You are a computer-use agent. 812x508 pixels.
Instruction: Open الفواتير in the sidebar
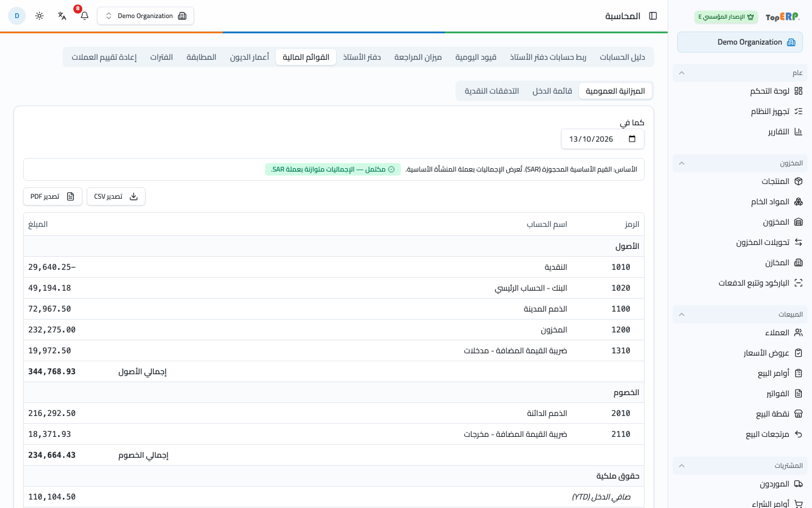pyautogui.click(x=740, y=393)
